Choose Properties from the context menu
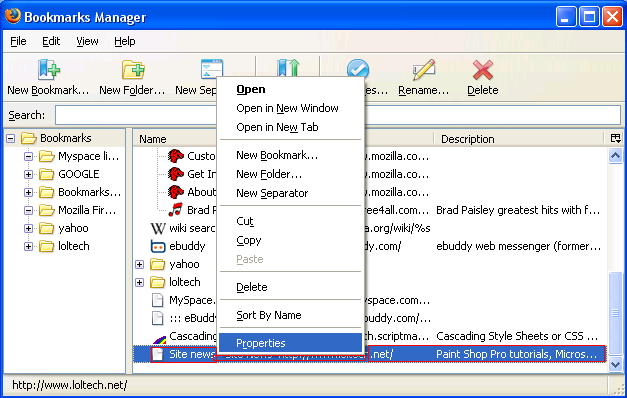Image resolution: width=627 pixels, height=398 pixels. pos(290,343)
